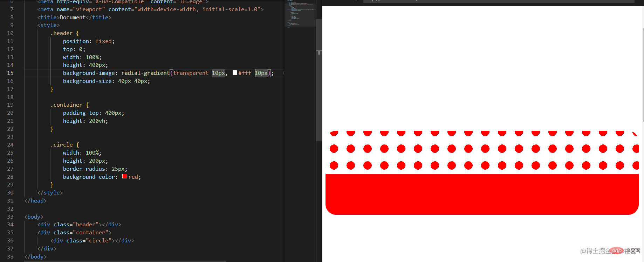Screen dimensions: 644x262
Task: Click line number 15 in gutter
Action: (x=10, y=73)
